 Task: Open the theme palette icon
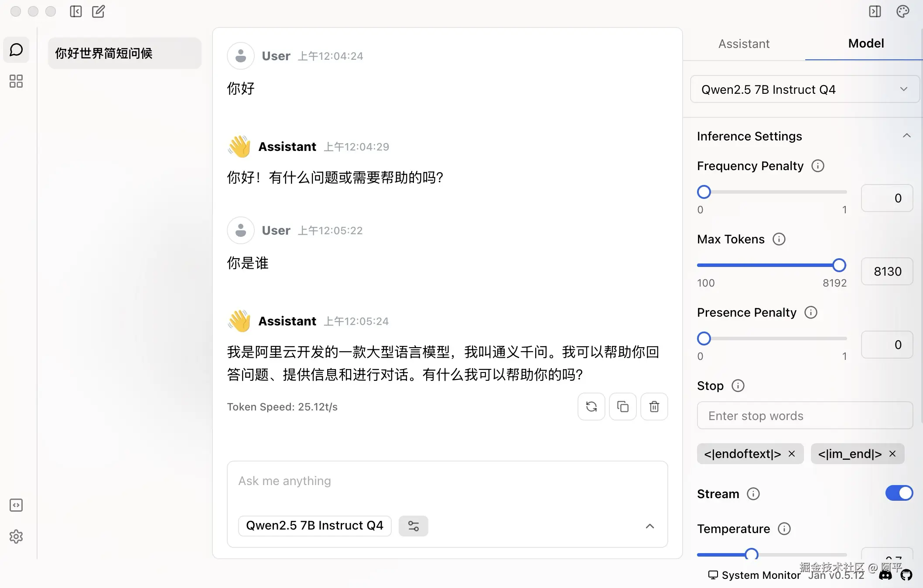coord(902,11)
